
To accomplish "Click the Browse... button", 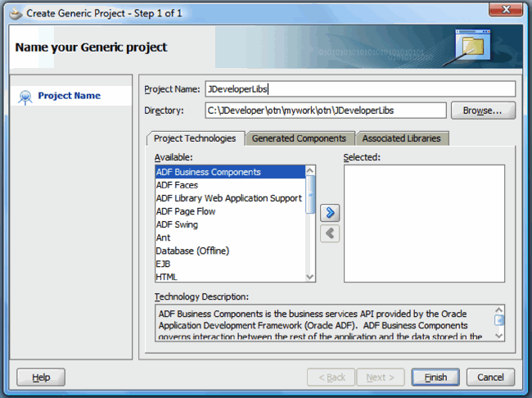I will (x=483, y=111).
